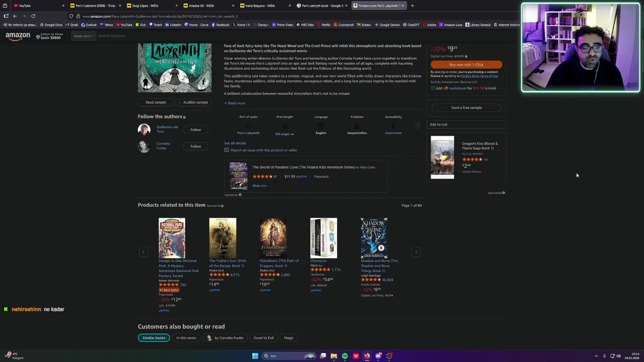Open Discord from taskbar
This screenshot has height=362, width=644.
coord(378,356)
